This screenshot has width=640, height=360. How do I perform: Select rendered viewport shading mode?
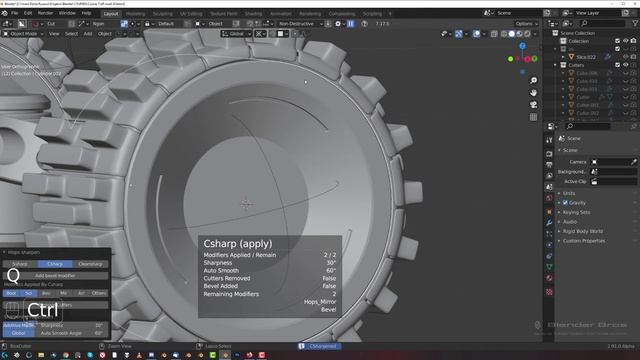coord(527,34)
